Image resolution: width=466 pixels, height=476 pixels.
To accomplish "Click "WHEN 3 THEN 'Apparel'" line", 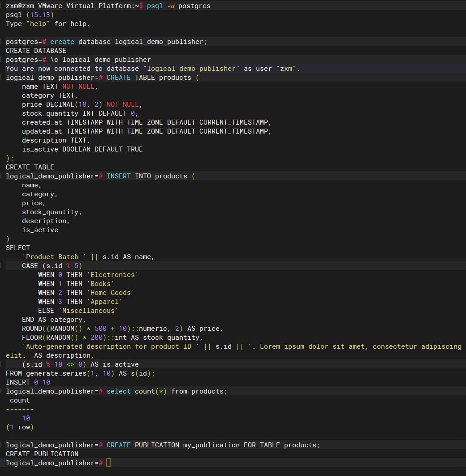I will pyautogui.click(x=80, y=302).
